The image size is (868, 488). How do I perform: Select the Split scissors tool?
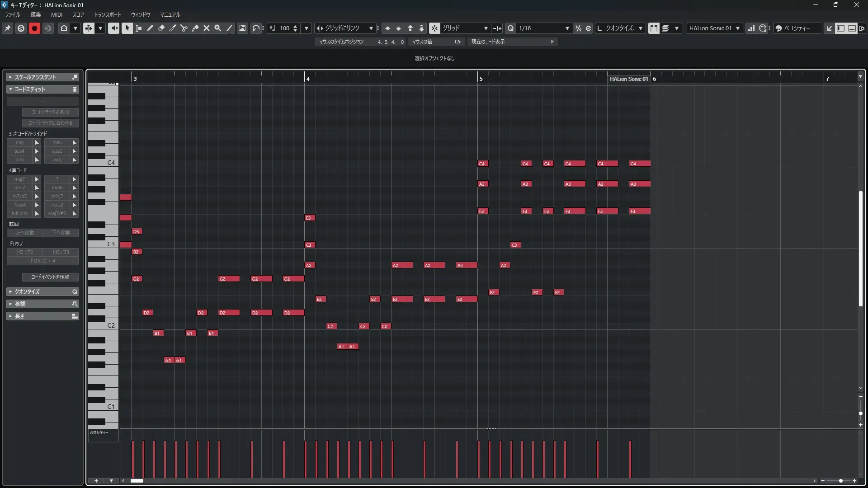tap(184, 28)
